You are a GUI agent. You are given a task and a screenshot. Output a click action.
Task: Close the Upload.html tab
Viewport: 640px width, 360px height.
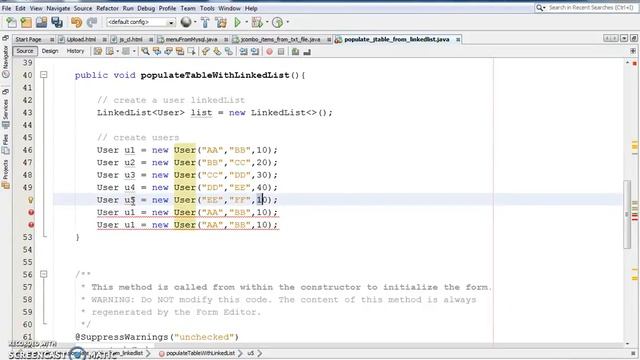(104, 40)
